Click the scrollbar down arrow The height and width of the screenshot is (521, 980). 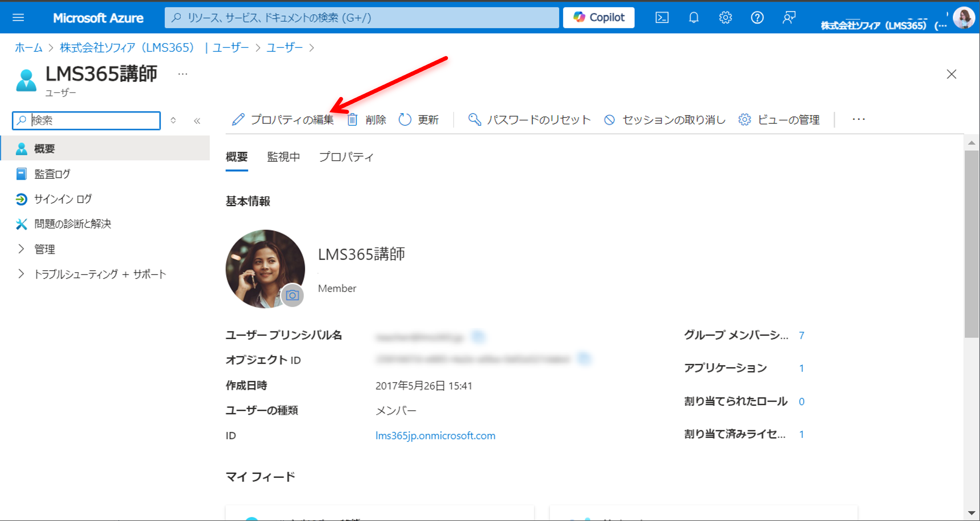[971, 513]
